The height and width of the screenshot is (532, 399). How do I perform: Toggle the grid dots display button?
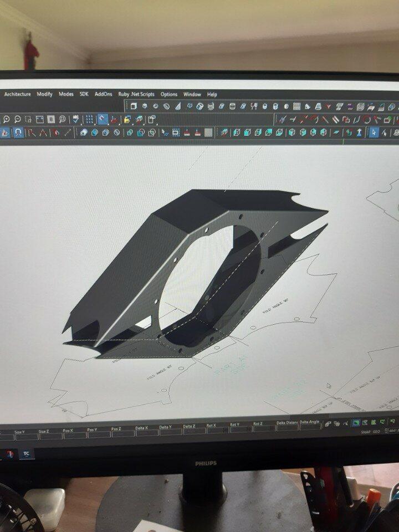click(89, 119)
